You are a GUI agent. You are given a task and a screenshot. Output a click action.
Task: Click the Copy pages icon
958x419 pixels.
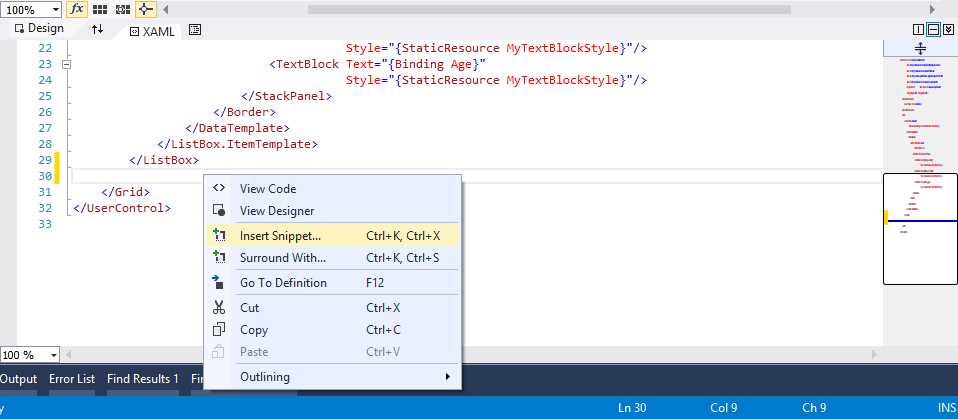tap(219, 330)
